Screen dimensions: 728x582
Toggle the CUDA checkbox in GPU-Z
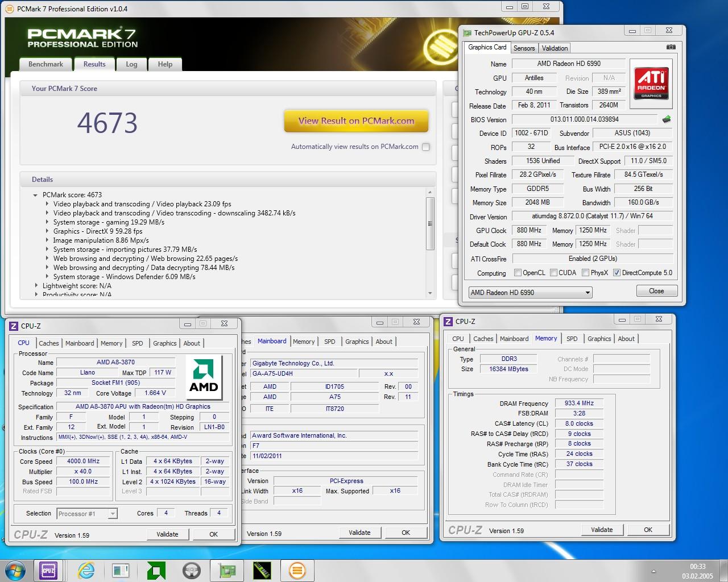pos(553,273)
